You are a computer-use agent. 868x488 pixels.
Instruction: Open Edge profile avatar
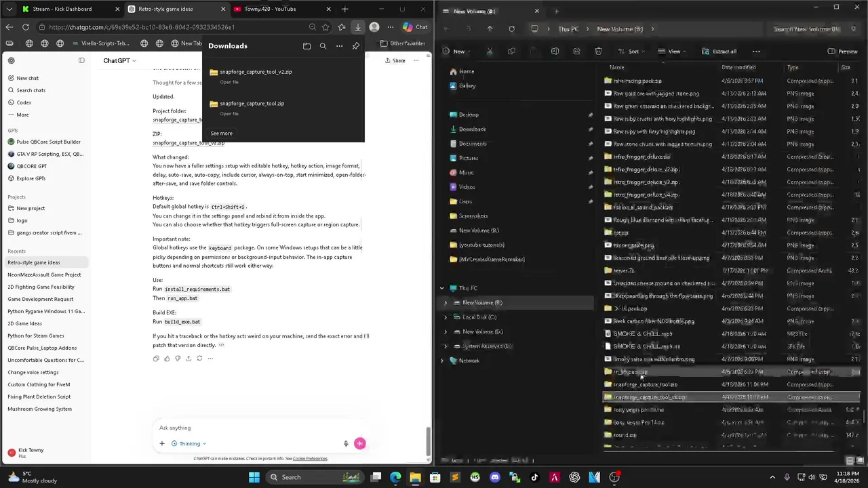click(374, 27)
